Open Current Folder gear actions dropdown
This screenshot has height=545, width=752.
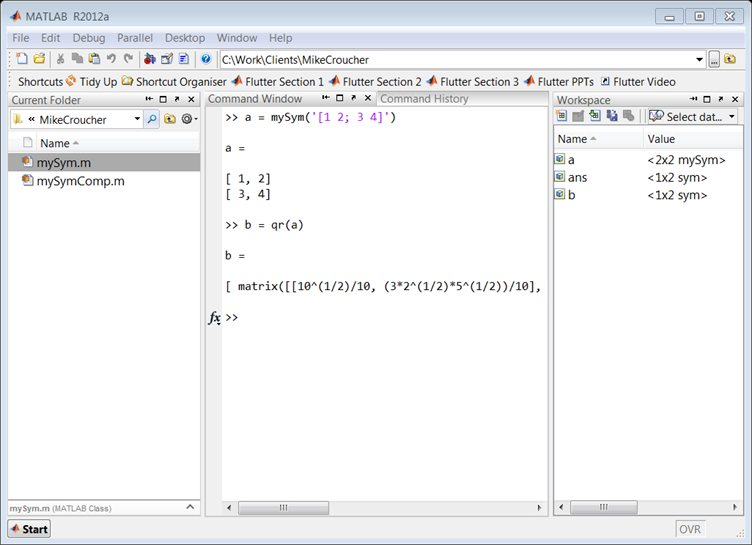point(189,119)
